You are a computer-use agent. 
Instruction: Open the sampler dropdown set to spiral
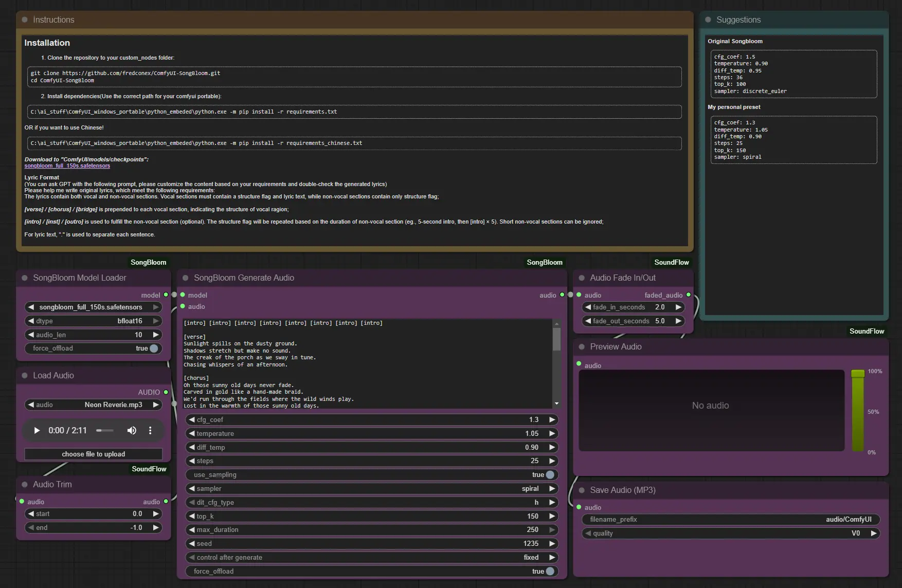pyautogui.click(x=371, y=489)
